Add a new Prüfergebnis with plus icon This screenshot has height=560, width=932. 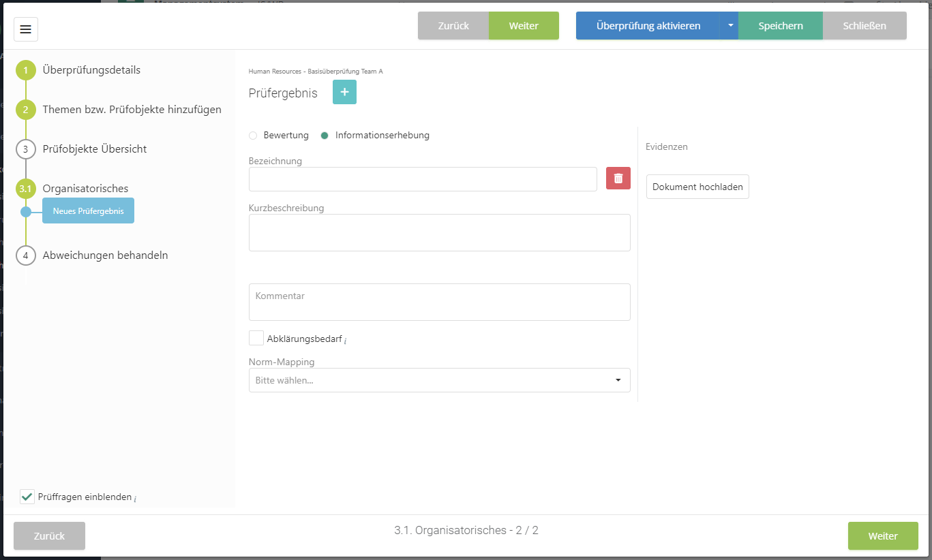click(344, 93)
